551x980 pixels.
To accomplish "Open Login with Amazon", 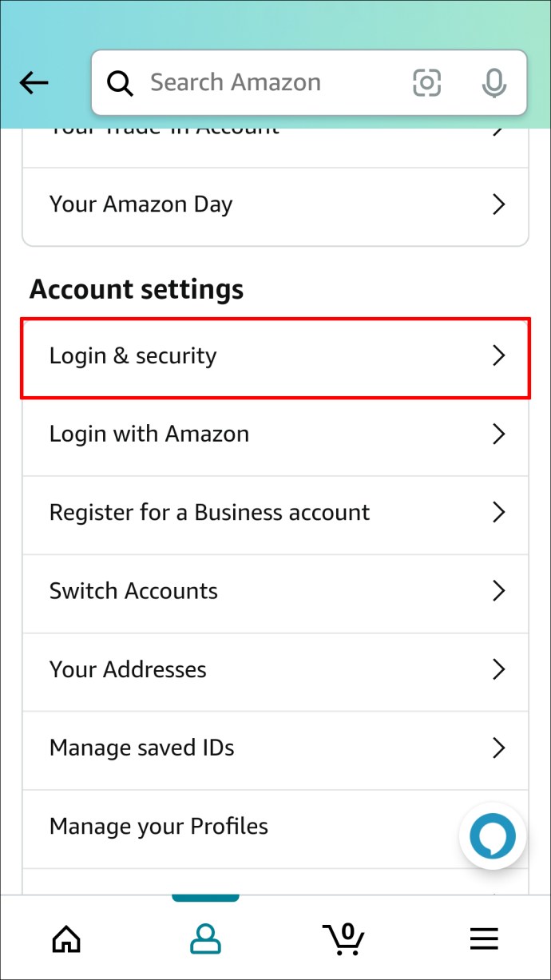I will click(275, 434).
